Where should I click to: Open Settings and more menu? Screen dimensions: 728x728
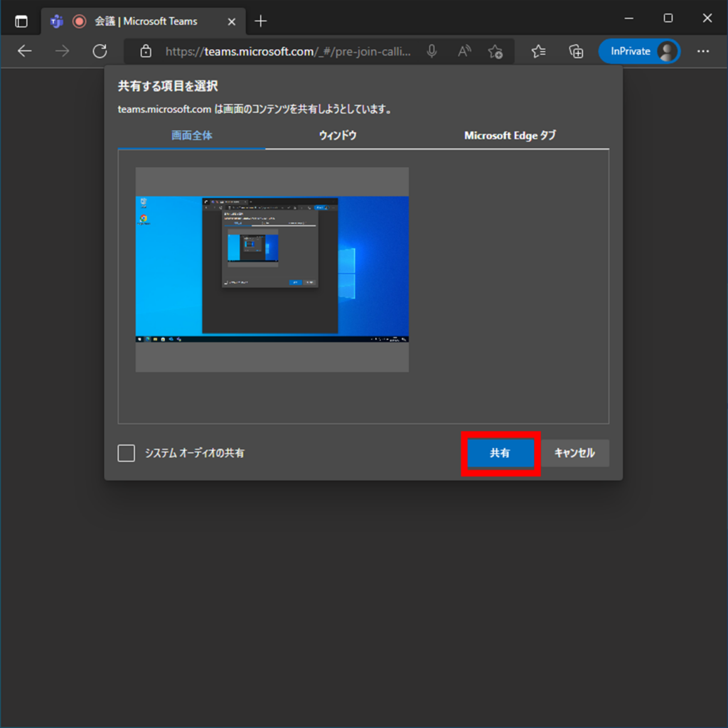pyautogui.click(x=703, y=51)
